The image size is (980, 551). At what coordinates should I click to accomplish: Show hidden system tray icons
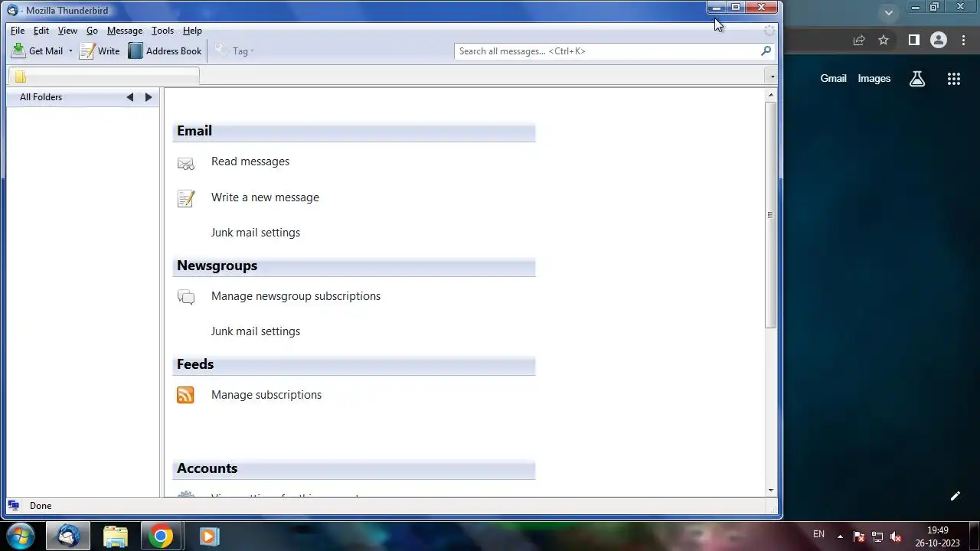coord(840,536)
